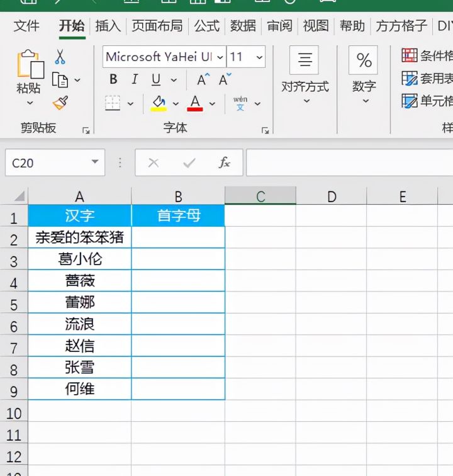Toggle Italic formatting
This screenshot has width=453, height=476.
[x=135, y=79]
